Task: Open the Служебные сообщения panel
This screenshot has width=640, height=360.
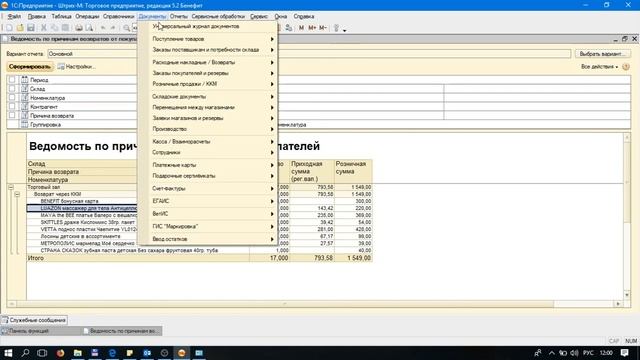Action: pos(34,320)
